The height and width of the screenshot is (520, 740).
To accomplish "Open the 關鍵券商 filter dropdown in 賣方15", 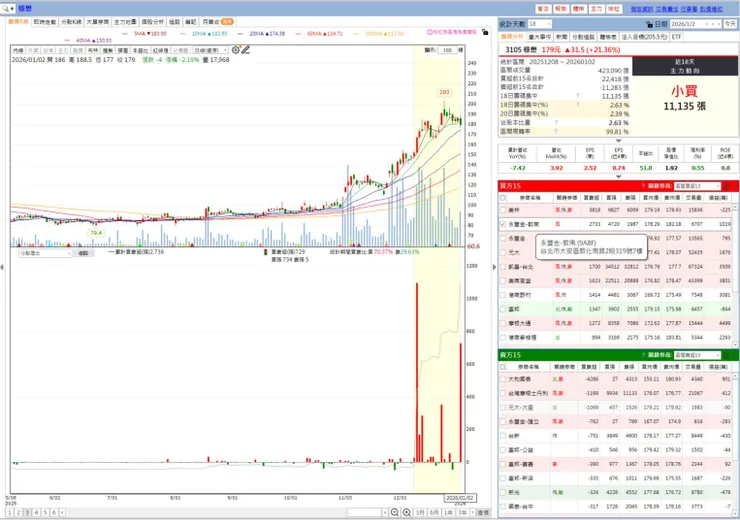I will tap(697, 355).
